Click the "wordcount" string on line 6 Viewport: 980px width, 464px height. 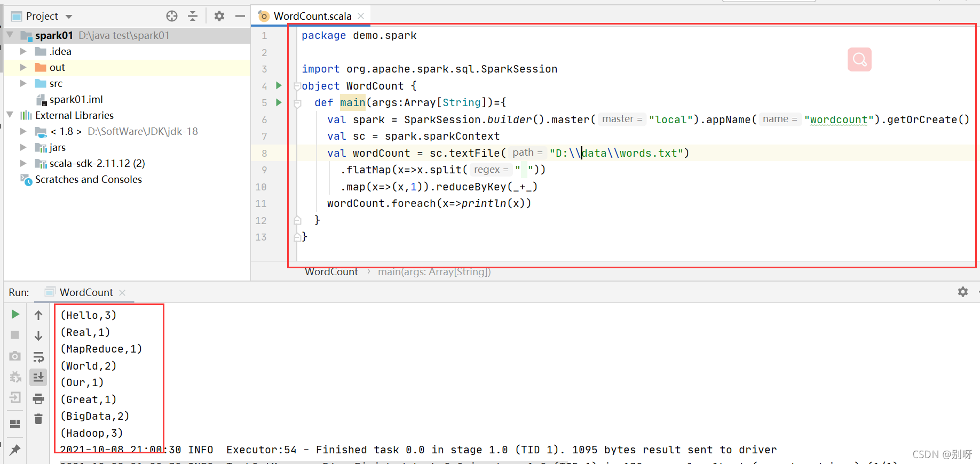pyautogui.click(x=839, y=119)
